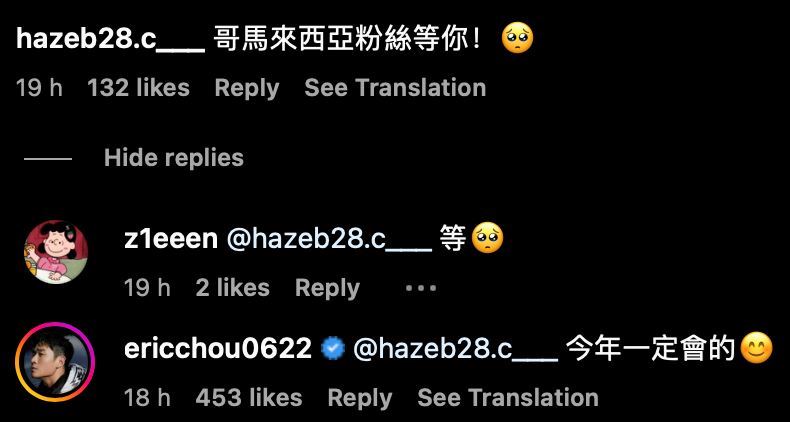Image resolution: width=790 pixels, height=422 pixels.
Task: Open ericchou0622's story ring avatar
Action: [x=55, y=362]
